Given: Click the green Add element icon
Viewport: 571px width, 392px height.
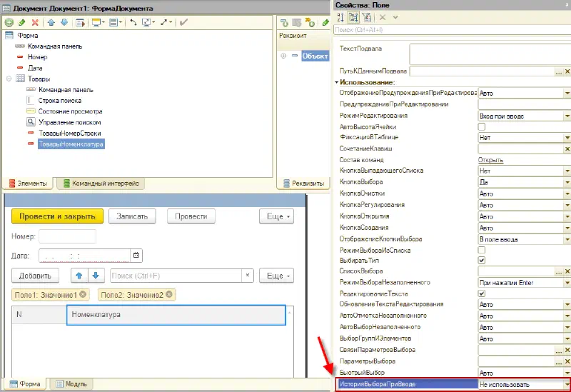Looking at the screenshot, I should (9, 23).
